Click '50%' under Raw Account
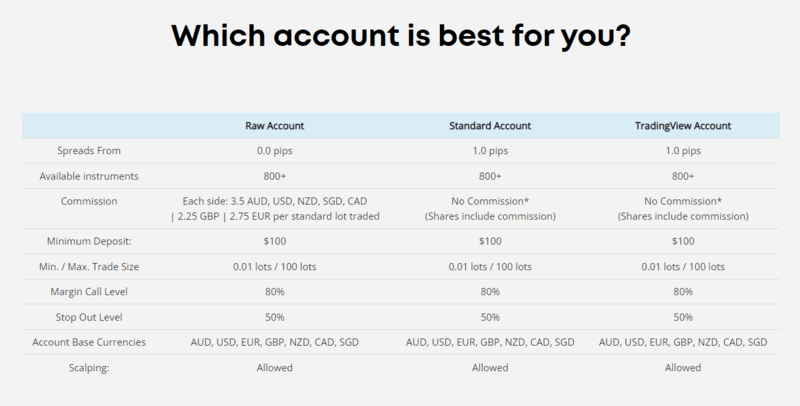The width and height of the screenshot is (800, 406). click(x=274, y=317)
